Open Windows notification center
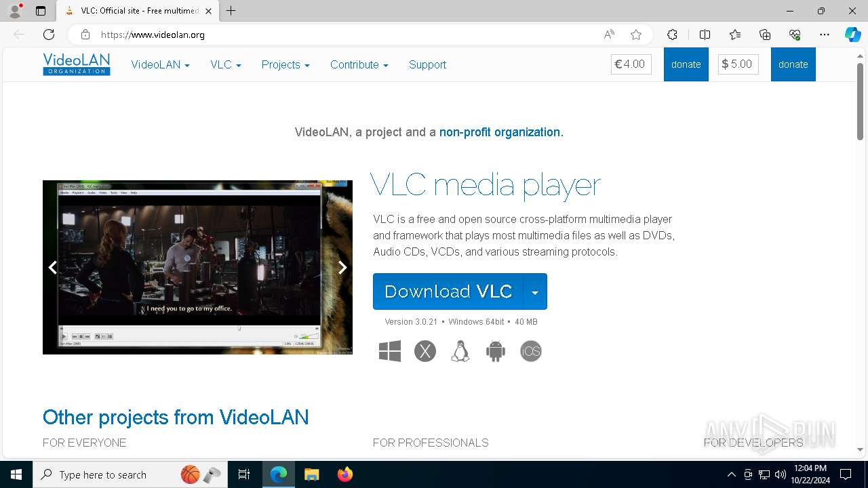The image size is (868, 488). pyautogui.click(x=846, y=474)
